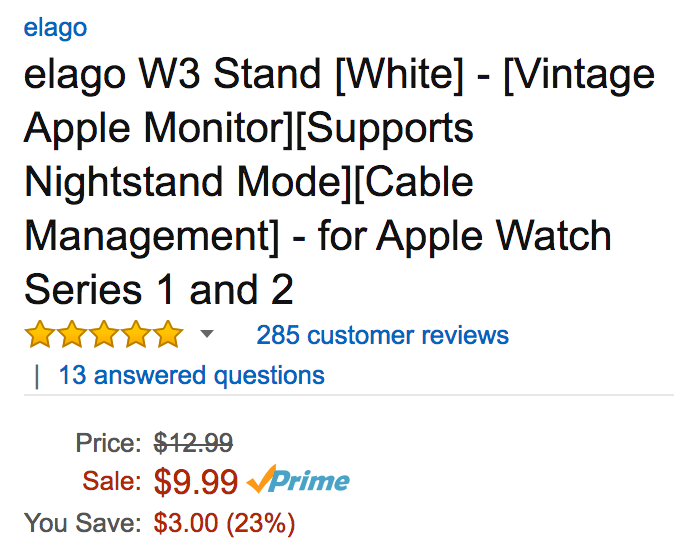Screen dimensions: 684x558
Task: Click the fourth rating star
Action: point(136,334)
